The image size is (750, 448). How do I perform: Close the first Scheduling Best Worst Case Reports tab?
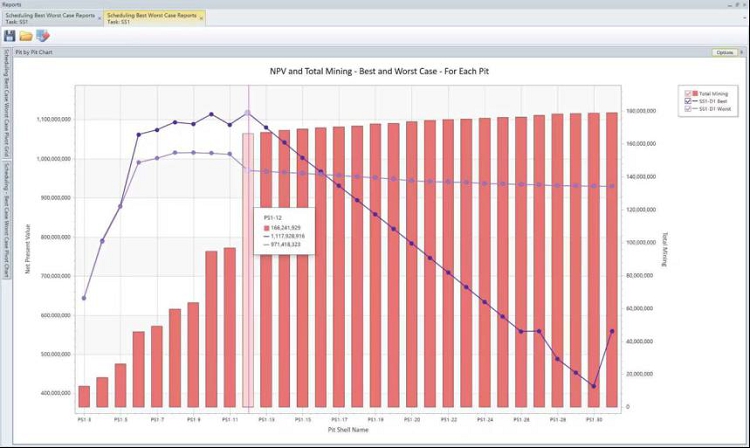[99, 19]
